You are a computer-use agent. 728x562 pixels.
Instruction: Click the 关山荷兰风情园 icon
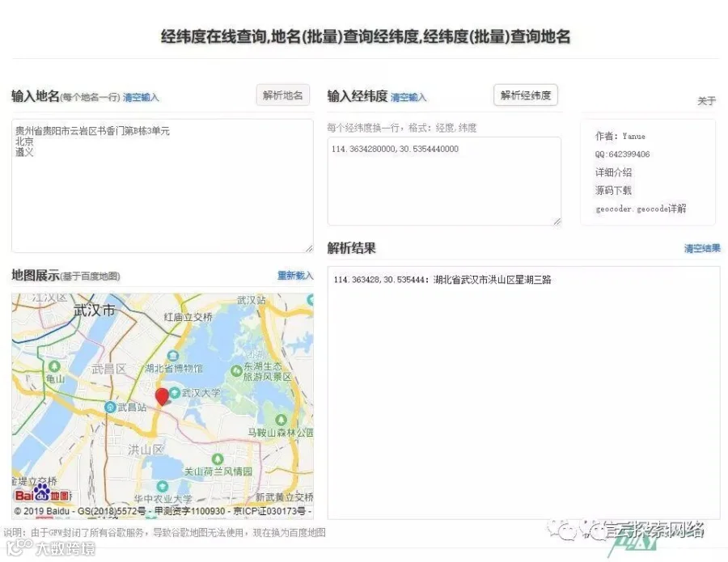pos(218,459)
